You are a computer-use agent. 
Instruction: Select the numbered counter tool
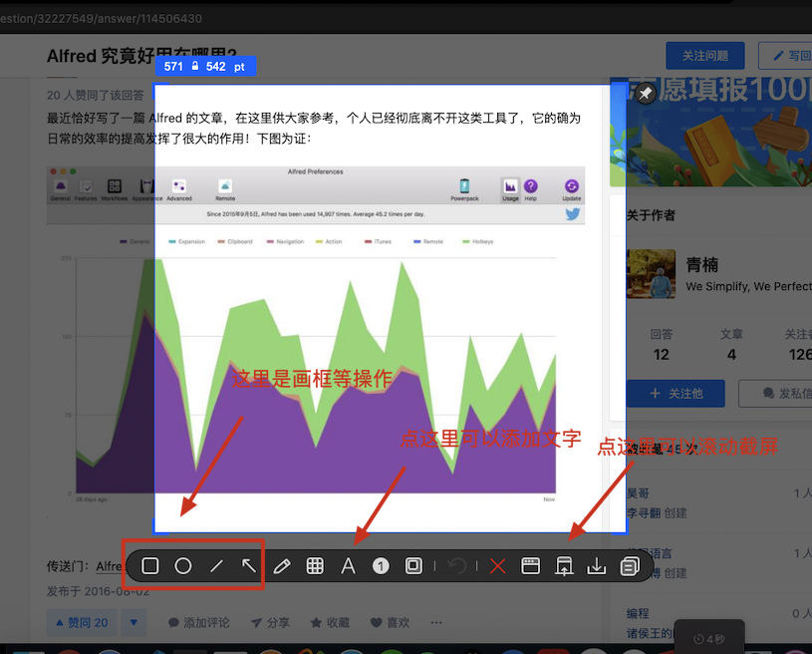(381, 566)
